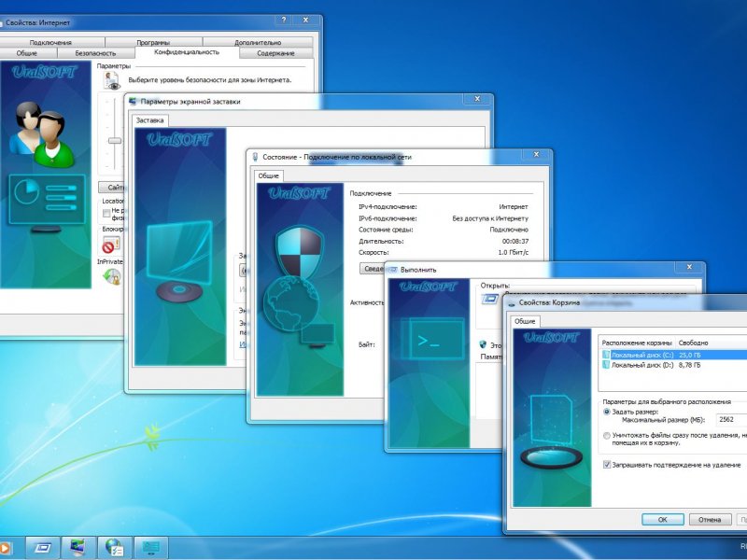747x560 pixels.
Task: Click the maximum size field showing 2562
Action: (731, 419)
